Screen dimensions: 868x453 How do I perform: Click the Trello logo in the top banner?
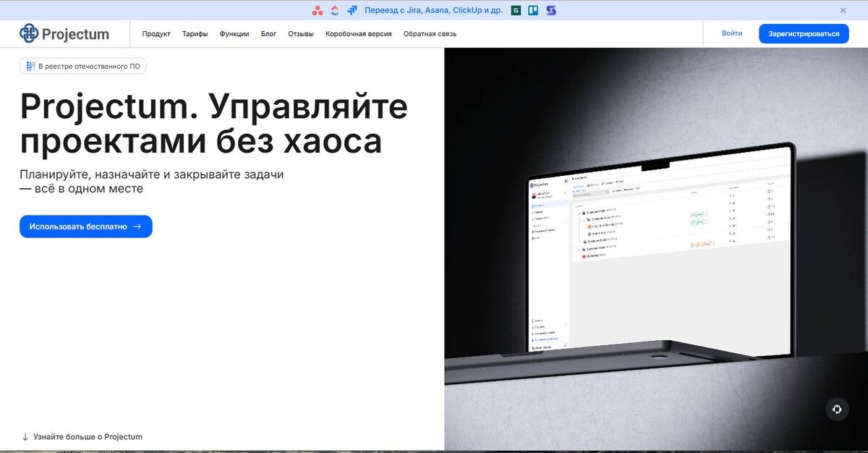tap(533, 11)
